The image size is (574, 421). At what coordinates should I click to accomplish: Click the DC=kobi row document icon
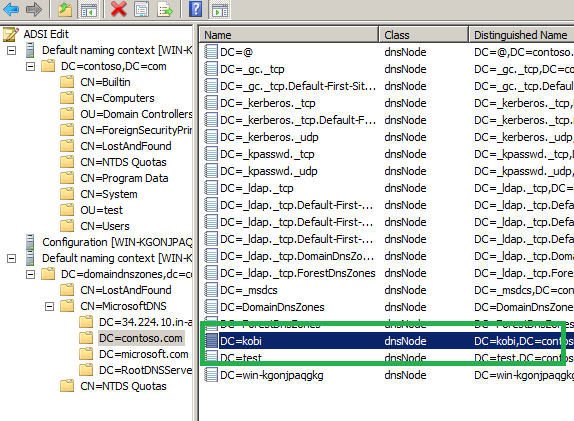[211, 341]
